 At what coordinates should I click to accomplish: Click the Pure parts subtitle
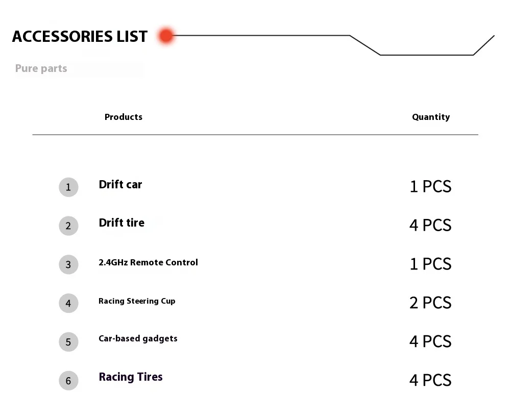tap(41, 68)
